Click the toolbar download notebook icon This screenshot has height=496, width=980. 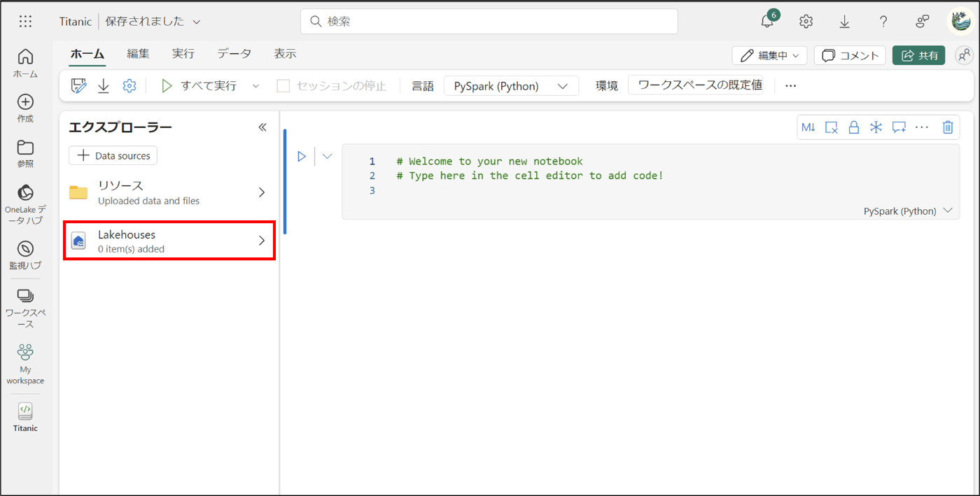pos(104,86)
